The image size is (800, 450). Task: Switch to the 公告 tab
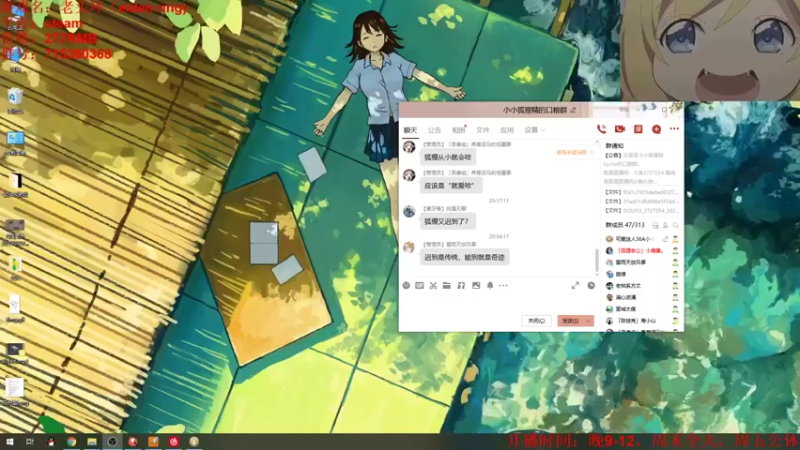click(x=434, y=130)
